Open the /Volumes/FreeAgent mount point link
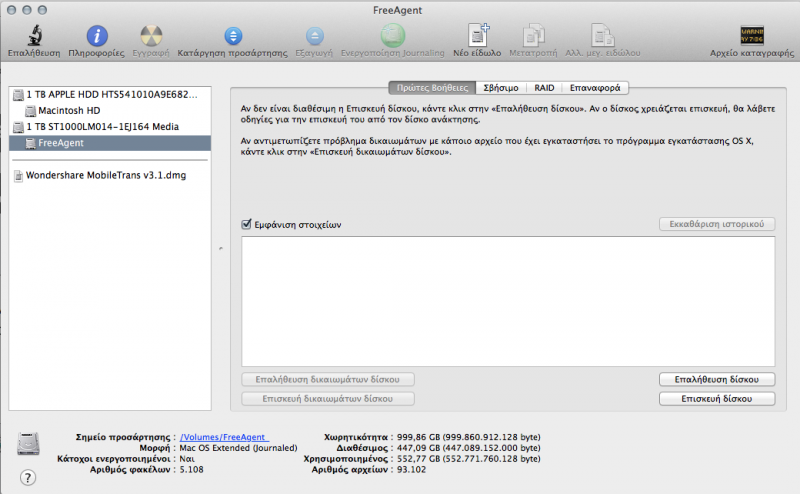 click(x=223, y=437)
